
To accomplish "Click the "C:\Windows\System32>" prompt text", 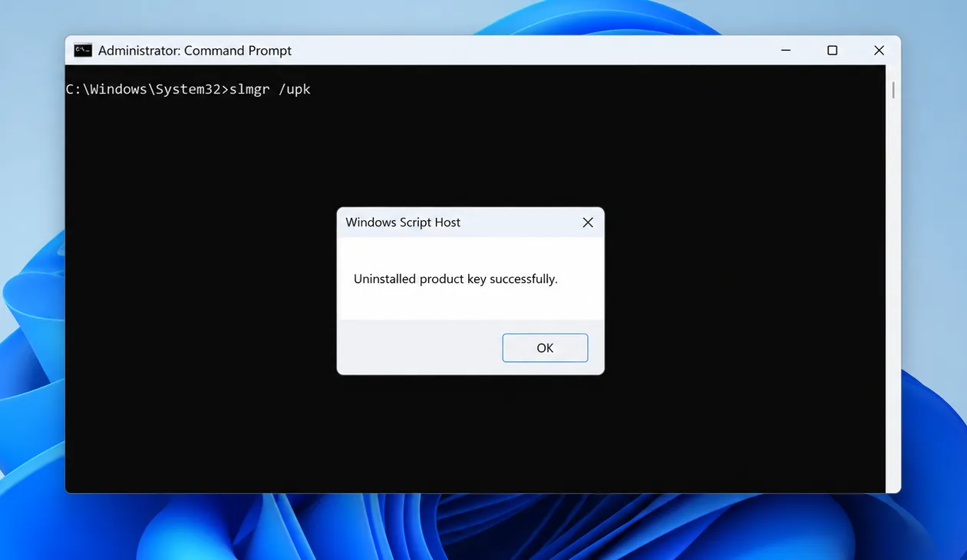I will click(147, 89).
